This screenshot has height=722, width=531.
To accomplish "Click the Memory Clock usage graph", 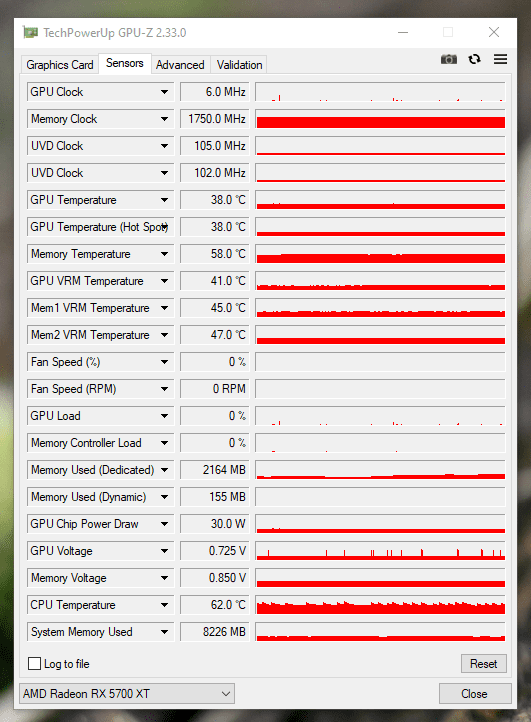I will coord(380,119).
